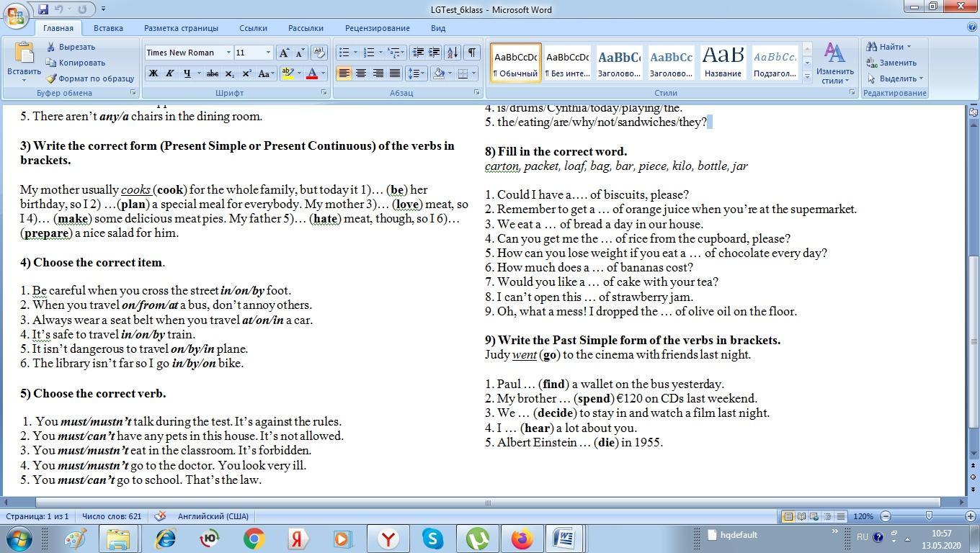Click the zoom slider handle
The image size is (980, 553).
click(x=929, y=516)
